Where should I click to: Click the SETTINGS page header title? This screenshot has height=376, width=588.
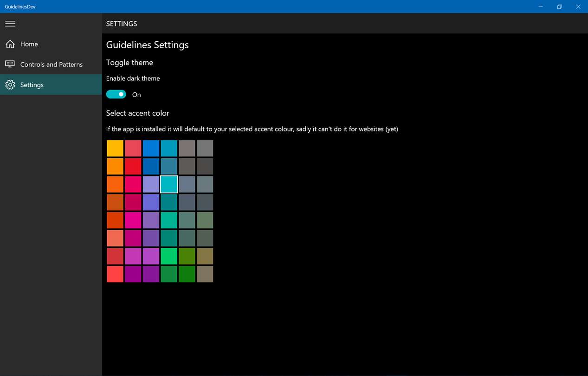(122, 24)
